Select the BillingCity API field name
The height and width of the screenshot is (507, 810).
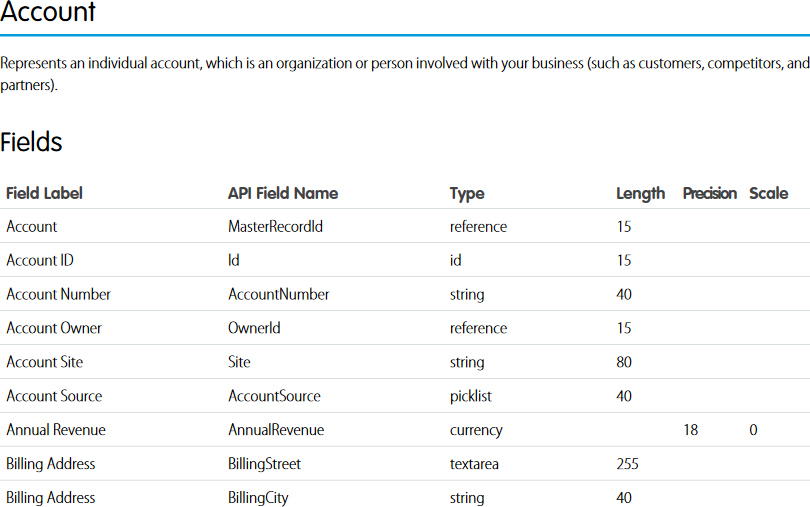click(258, 498)
